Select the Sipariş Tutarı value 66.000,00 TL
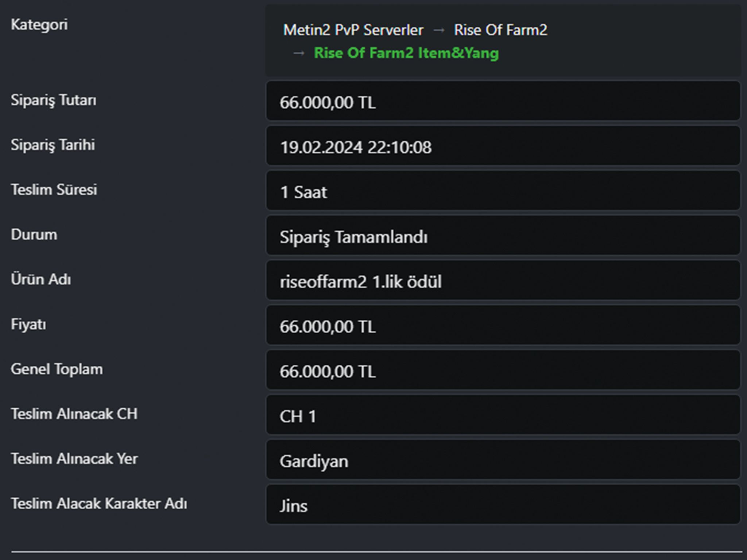Image resolution: width=747 pixels, height=560 pixels. (327, 102)
